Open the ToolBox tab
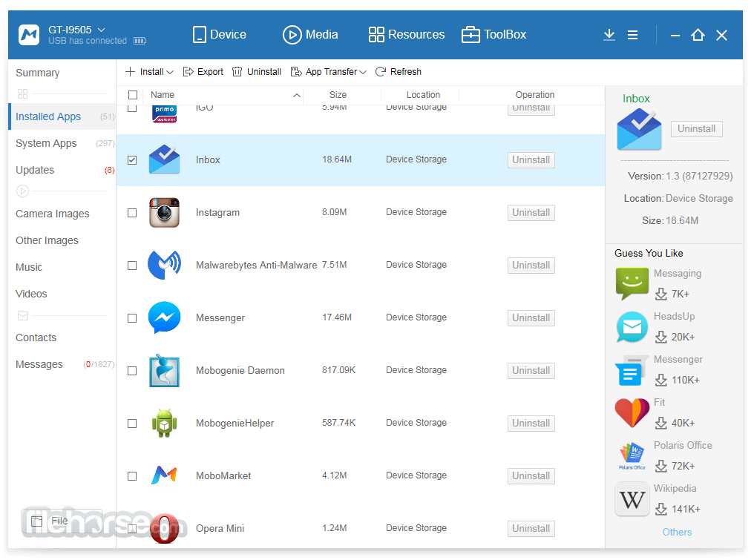Viewport: 754px width, 560px height. tap(494, 35)
